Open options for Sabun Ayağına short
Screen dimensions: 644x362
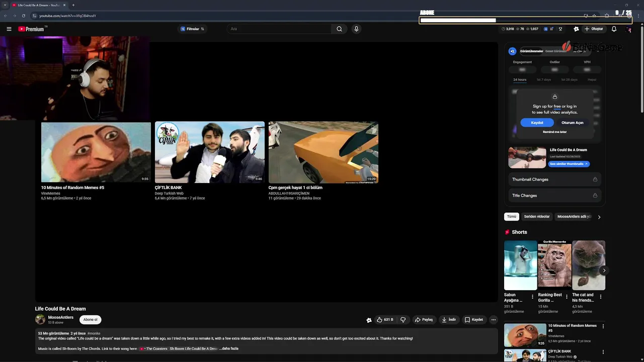coord(532,297)
